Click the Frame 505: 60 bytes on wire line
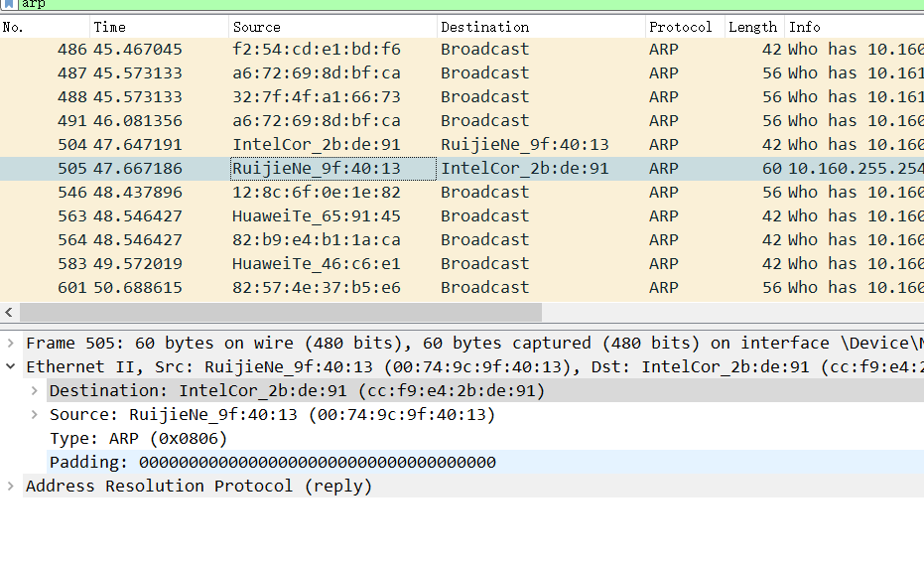The width and height of the screenshot is (924, 563). pos(474,344)
